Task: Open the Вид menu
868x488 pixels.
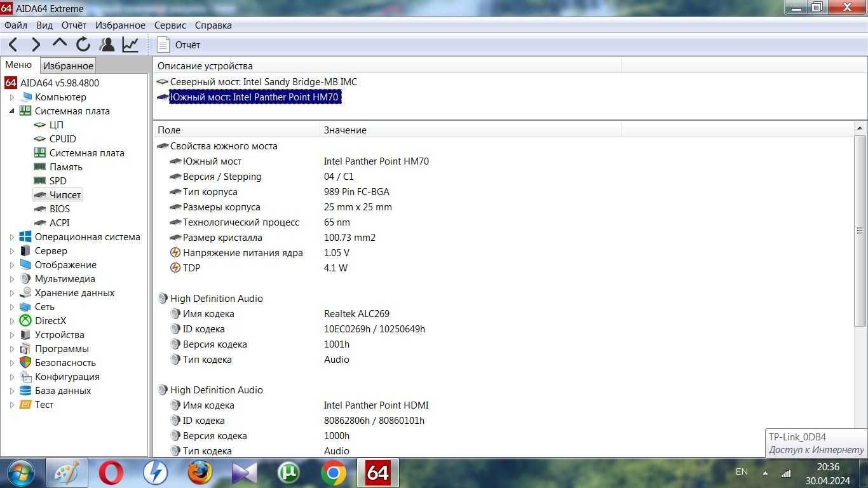Action: pos(44,25)
